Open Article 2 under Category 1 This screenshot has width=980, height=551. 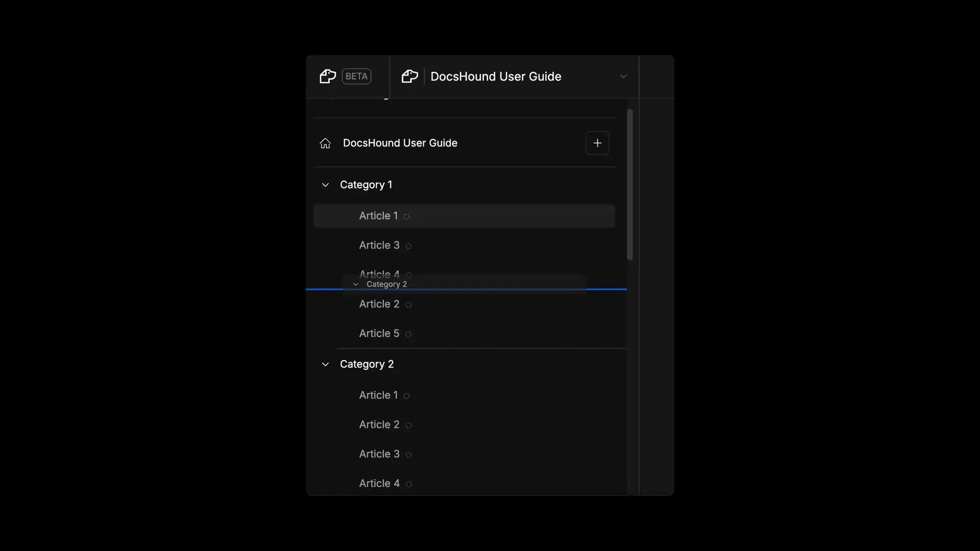(379, 304)
